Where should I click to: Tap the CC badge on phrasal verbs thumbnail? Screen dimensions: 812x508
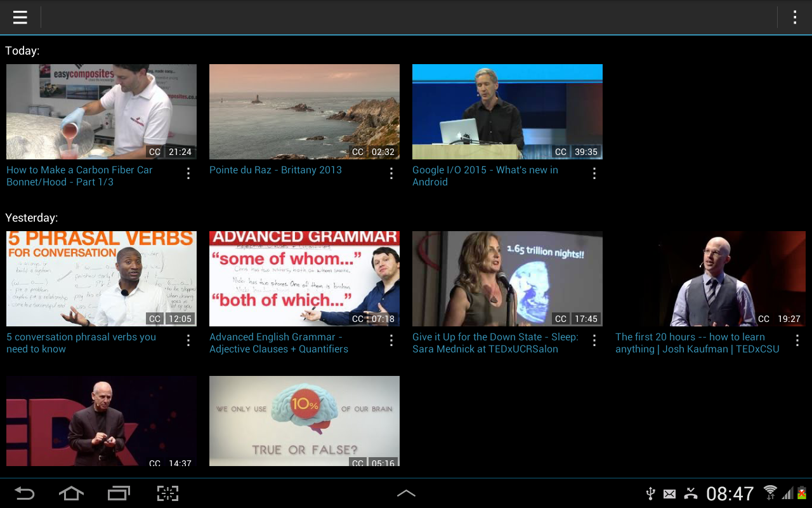(x=155, y=319)
